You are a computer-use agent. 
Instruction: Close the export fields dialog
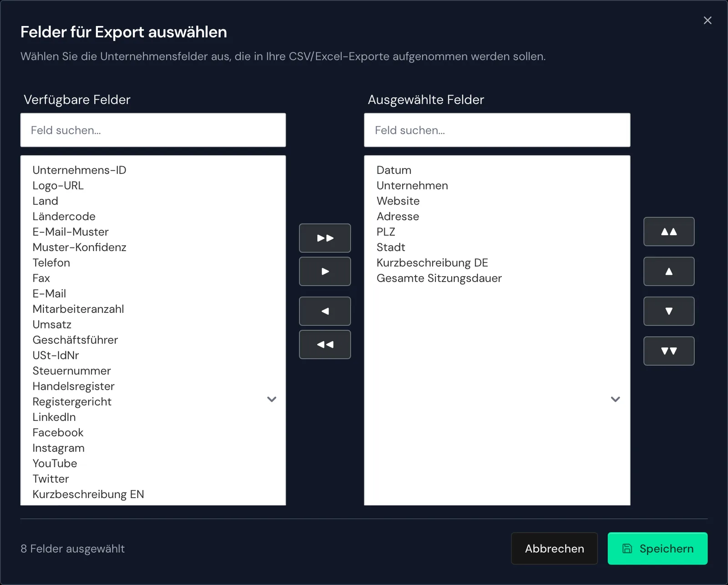[x=708, y=20]
